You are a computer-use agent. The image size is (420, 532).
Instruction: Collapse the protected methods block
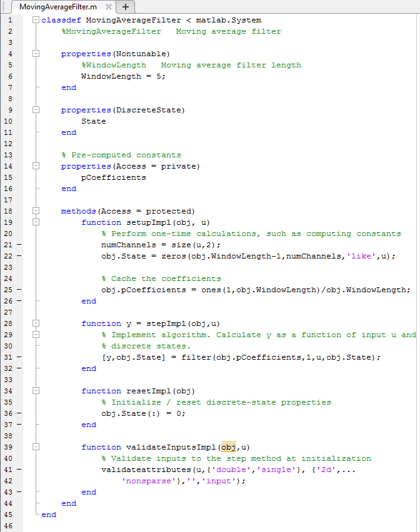[x=36, y=211]
